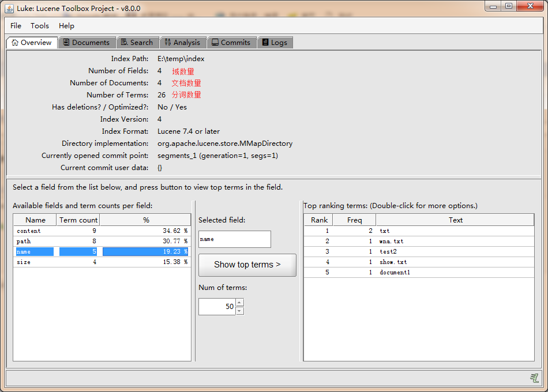548x392 pixels.
Task: Increase Num of terms with up arrow
Action: (x=240, y=302)
